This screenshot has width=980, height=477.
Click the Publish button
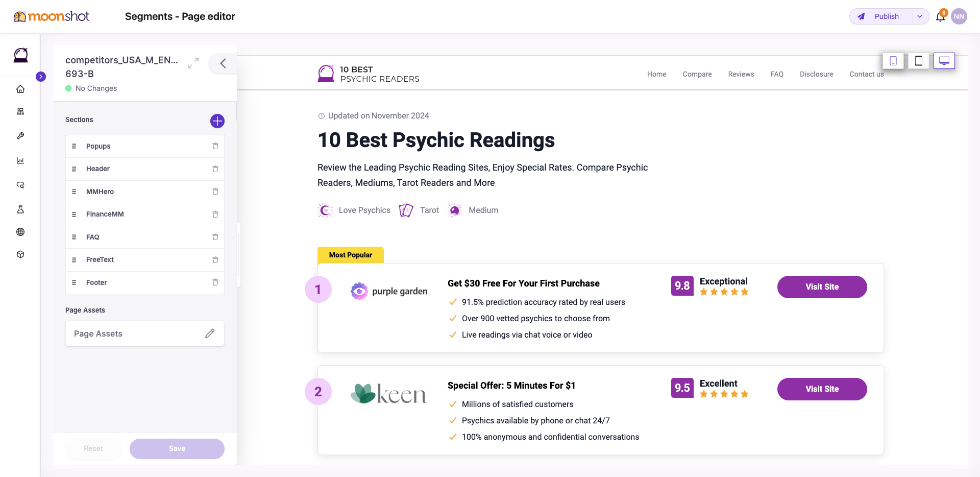coord(881,16)
